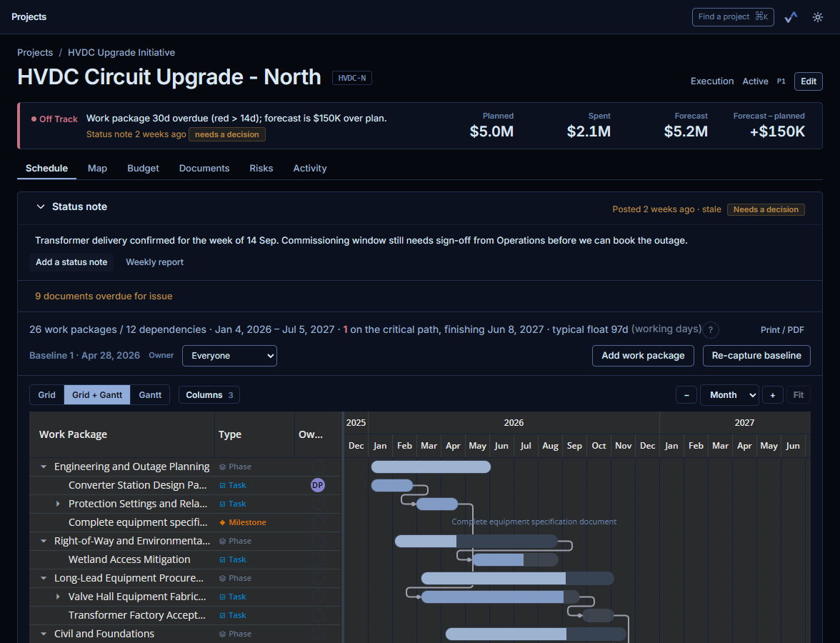Open the activity pulse icon in header
The height and width of the screenshot is (643, 840).
(791, 17)
